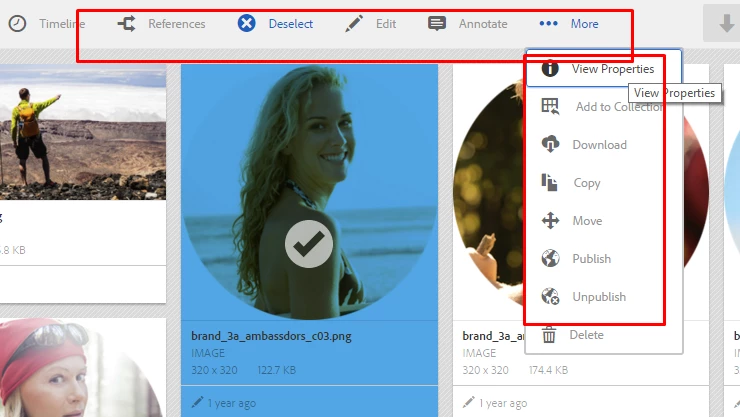740x417 pixels.
Task: Click the Unpublish globe icon
Action: [x=550, y=296]
